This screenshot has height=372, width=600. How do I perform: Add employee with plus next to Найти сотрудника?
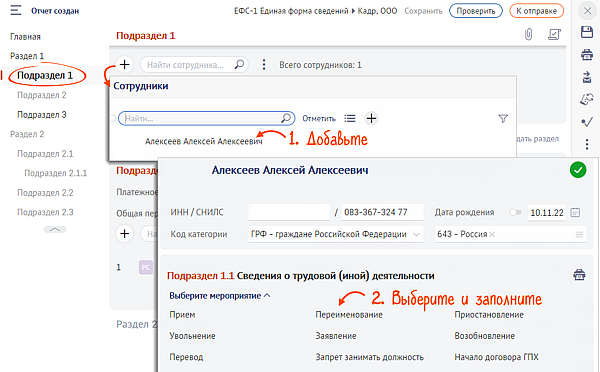click(124, 64)
